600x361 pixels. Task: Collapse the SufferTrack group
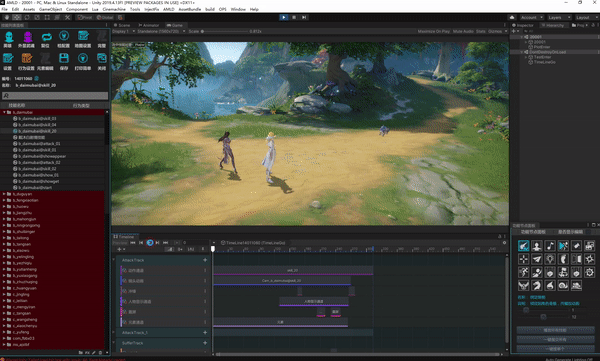(114, 343)
